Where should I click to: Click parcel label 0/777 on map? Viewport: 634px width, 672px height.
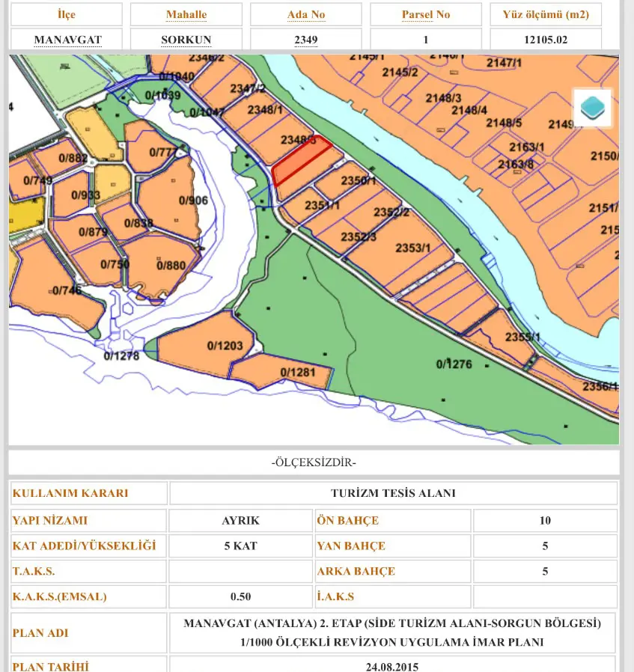click(163, 152)
